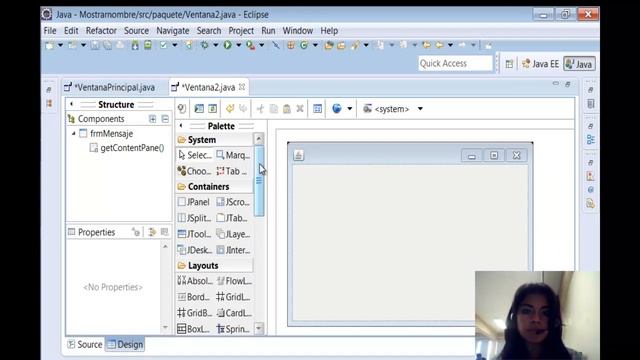Choose the SpringLayout from palette
Image resolution: width=640 pixels, height=360 pixels.
click(233, 329)
